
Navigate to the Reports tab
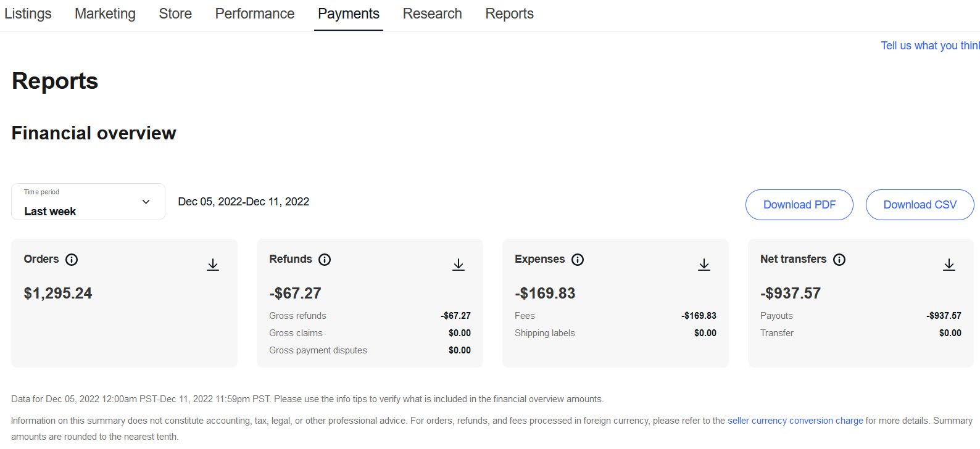[x=509, y=14]
